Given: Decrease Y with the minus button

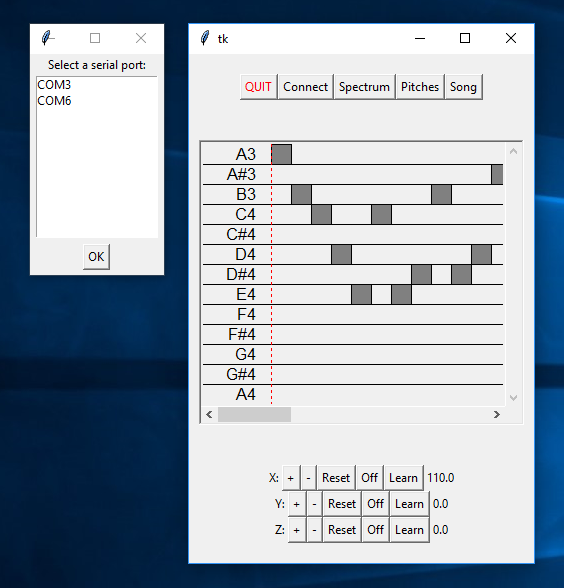Looking at the screenshot, I should coord(315,504).
